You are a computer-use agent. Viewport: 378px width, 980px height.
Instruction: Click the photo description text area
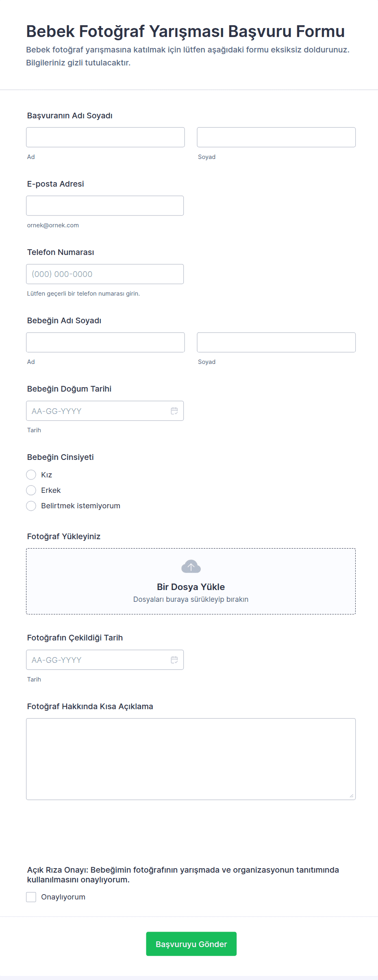[x=191, y=759]
